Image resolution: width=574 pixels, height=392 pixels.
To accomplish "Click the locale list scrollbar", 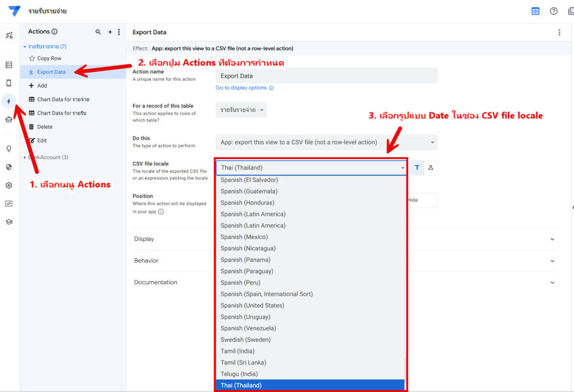I will tap(405, 373).
